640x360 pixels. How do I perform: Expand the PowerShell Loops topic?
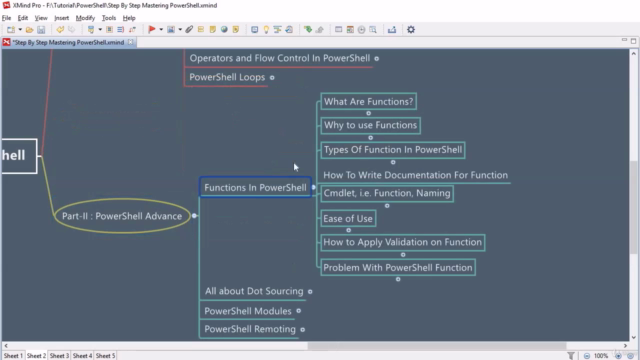pyautogui.click(x=272, y=78)
